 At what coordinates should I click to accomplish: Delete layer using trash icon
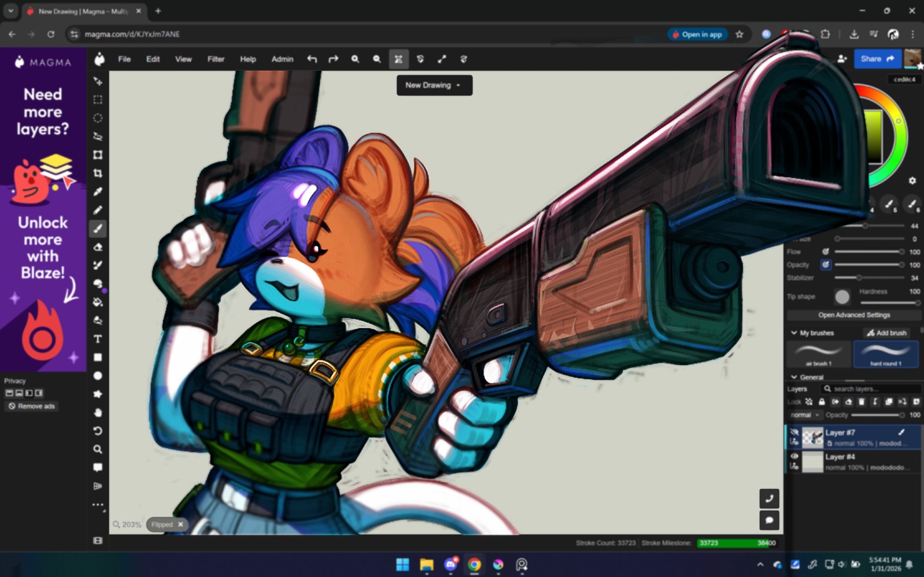[x=861, y=402]
